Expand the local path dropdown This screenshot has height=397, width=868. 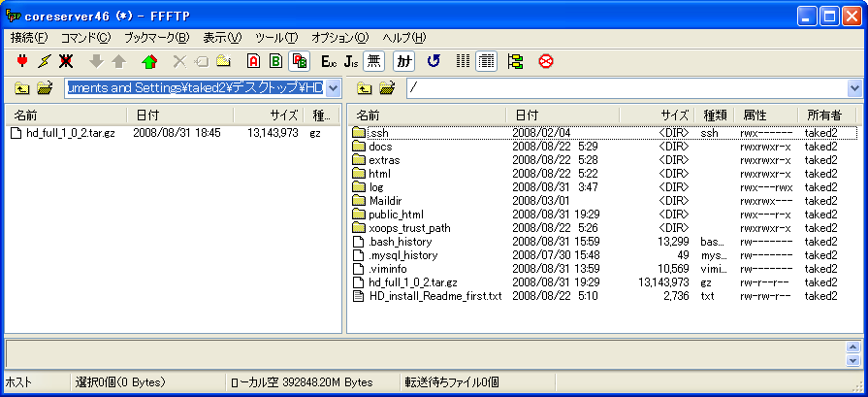(x=333, y=88)
